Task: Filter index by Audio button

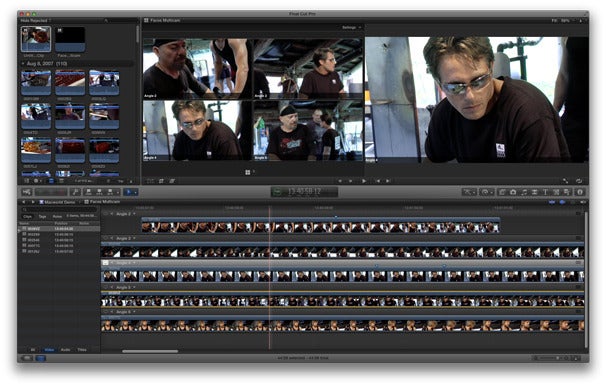Action: point(65,350)
